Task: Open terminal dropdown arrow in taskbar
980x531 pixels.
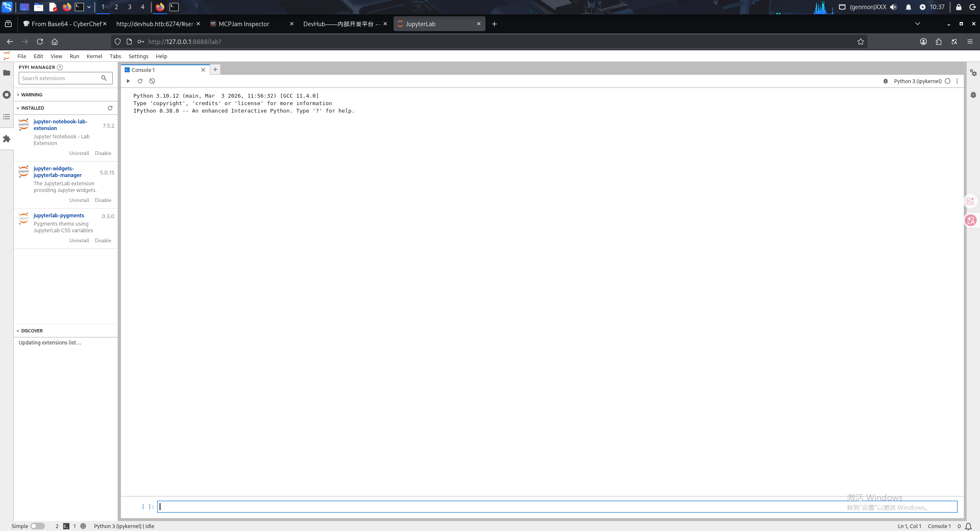Action: (x=89, y=7)
